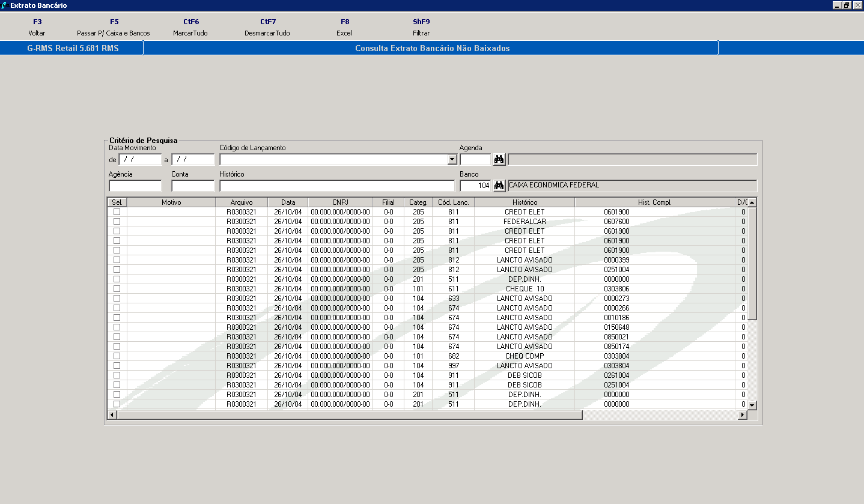Click the grid's vertical scrollbar up arrow

[x=752, y=202]
